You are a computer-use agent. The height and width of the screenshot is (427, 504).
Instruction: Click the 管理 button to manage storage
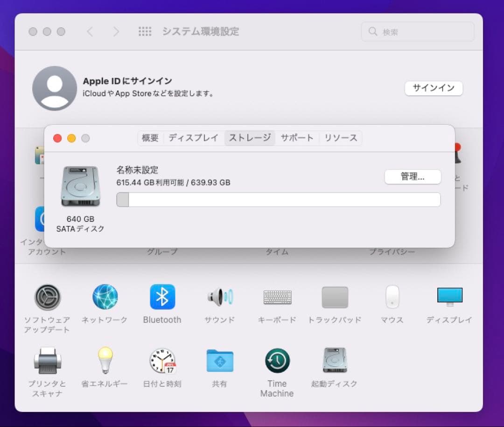[413, 177]
